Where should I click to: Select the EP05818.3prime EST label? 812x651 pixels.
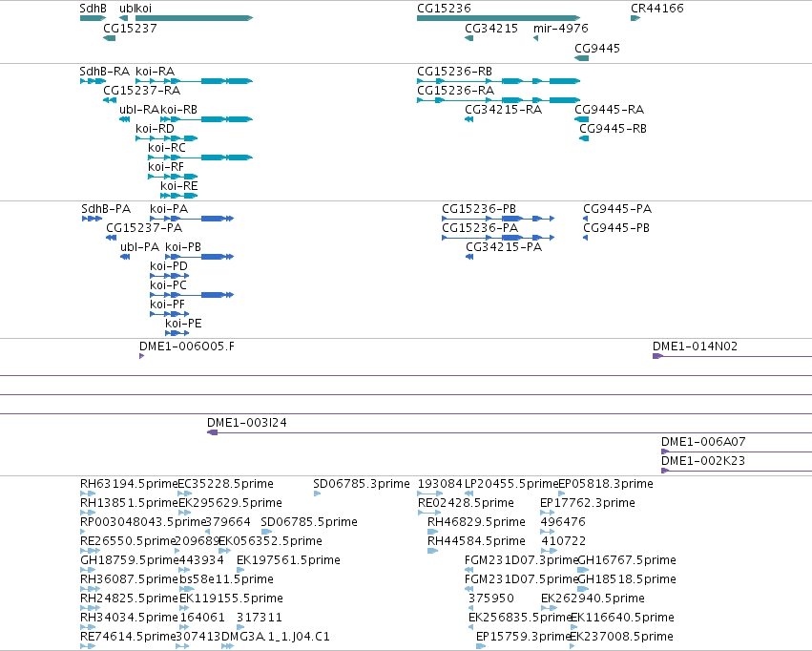[606, 484]
